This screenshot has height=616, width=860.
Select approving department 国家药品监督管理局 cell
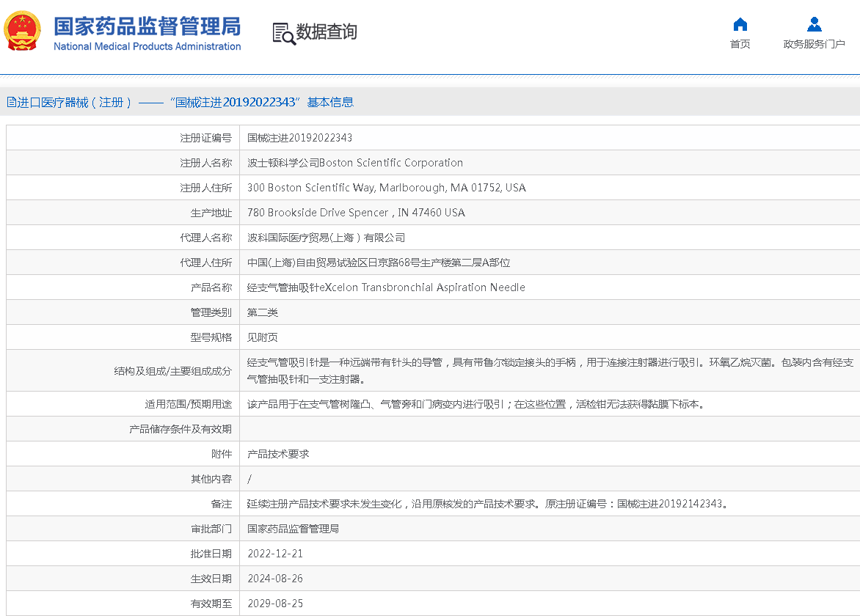click(x=293, y=529)
